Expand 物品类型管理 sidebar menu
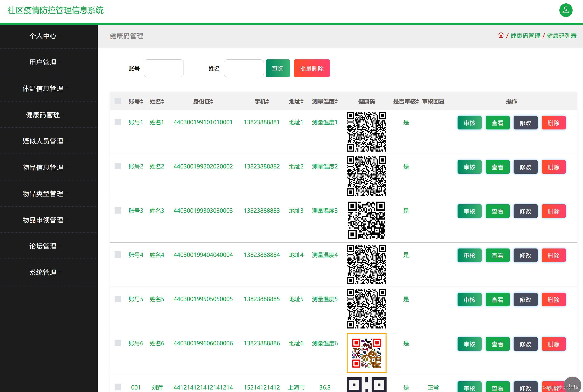Screen dimensions: 583x392 [x=43, y=194]
